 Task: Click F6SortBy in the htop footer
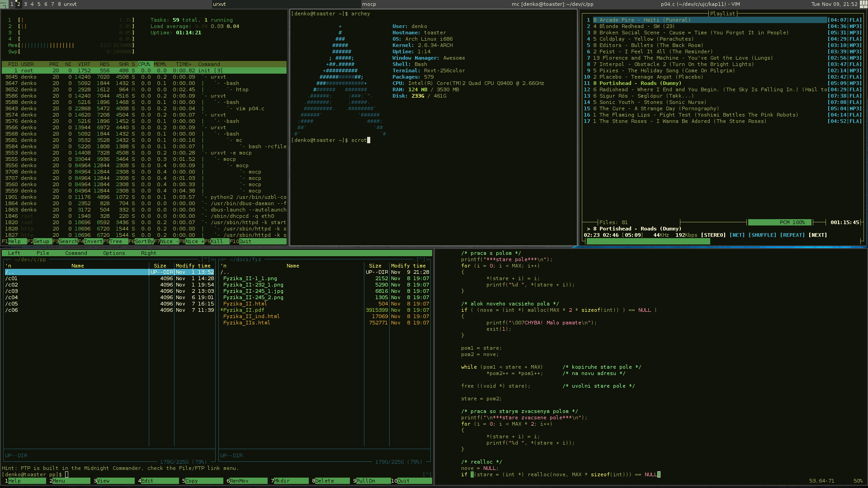coord(141,241)
